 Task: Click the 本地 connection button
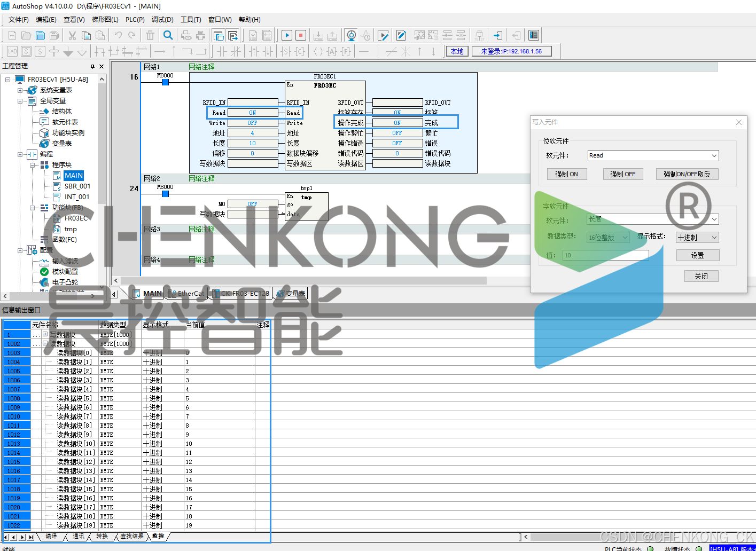point(457,51)
